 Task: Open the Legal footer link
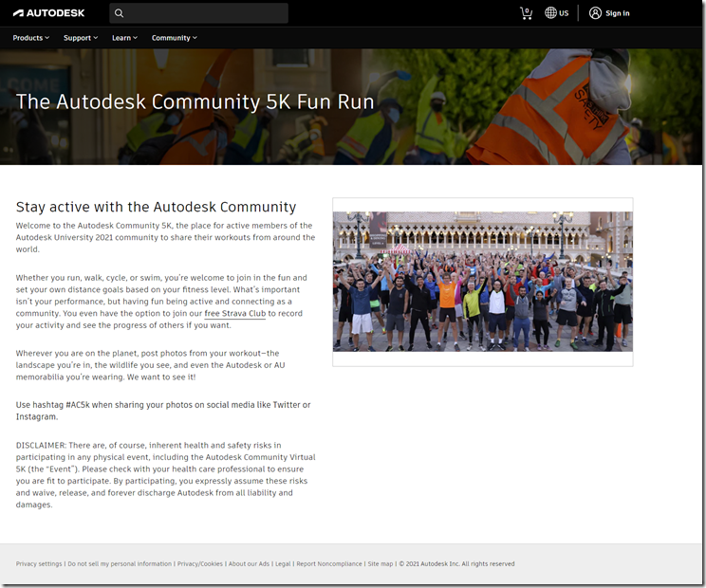point(283,563)
